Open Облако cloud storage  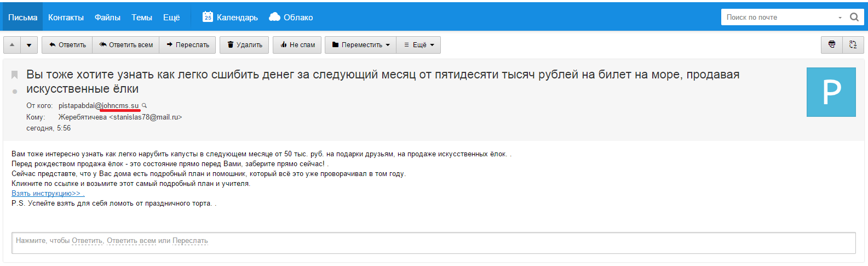click(x=291, y=18)
